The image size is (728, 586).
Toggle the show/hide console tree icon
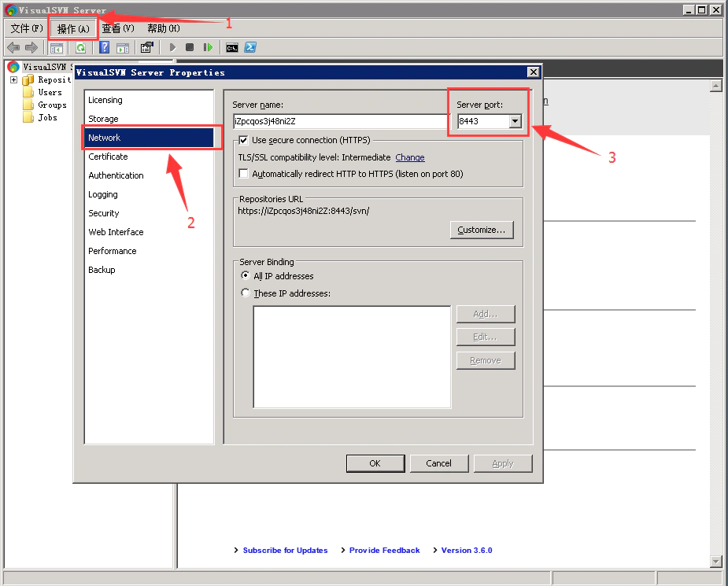(x=57, y=47)
